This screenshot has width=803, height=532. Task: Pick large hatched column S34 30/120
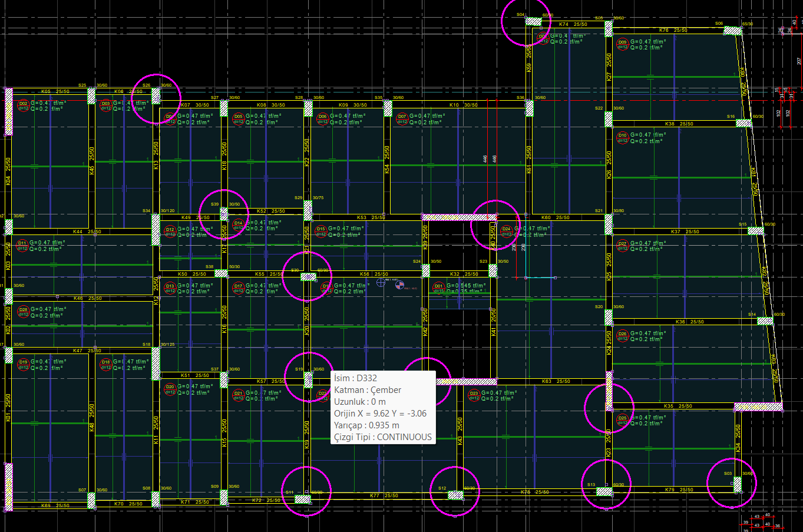click(x=156, y=229)
